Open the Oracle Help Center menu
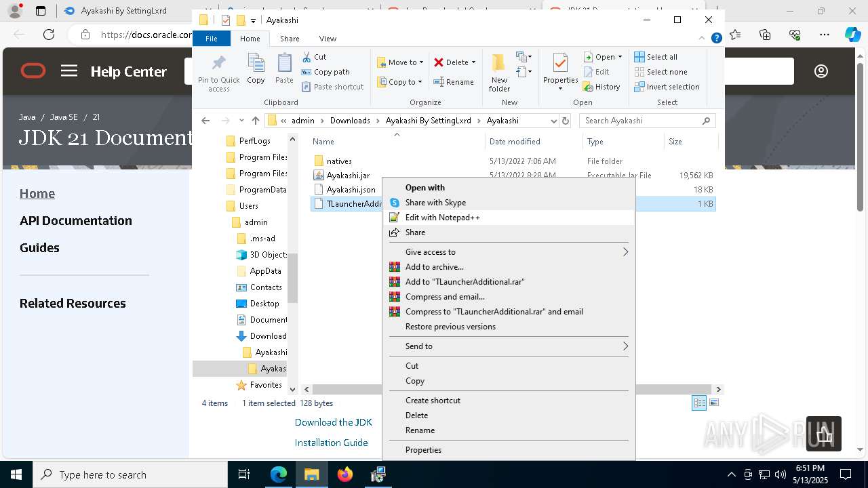Image resolution: width=868 pixels, height=488 pixels. click(x=69, y=71)
